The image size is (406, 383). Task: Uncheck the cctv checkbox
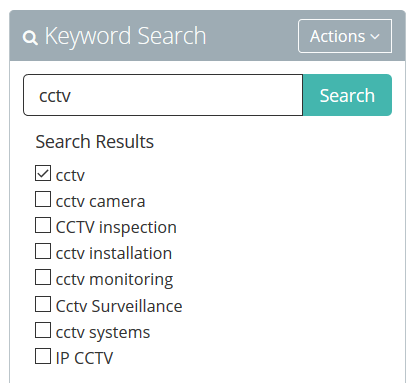(43, 173)
